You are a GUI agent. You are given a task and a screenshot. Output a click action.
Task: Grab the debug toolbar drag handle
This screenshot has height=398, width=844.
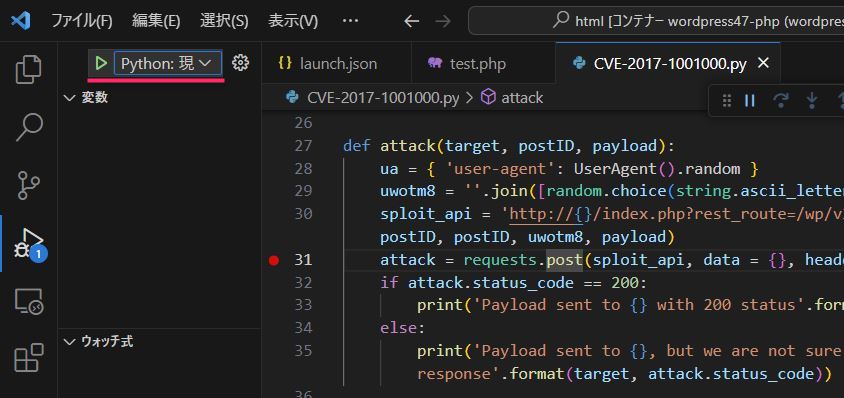point(727,101)
